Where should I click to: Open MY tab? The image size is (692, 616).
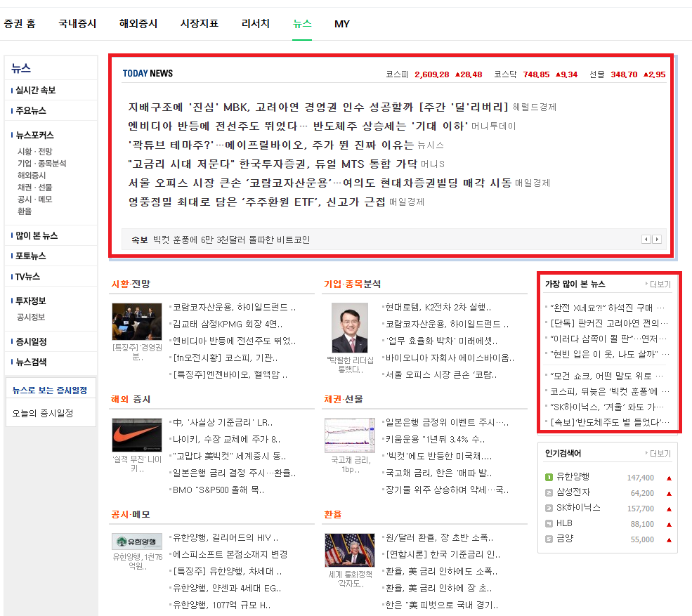click(x=342, y=24)
